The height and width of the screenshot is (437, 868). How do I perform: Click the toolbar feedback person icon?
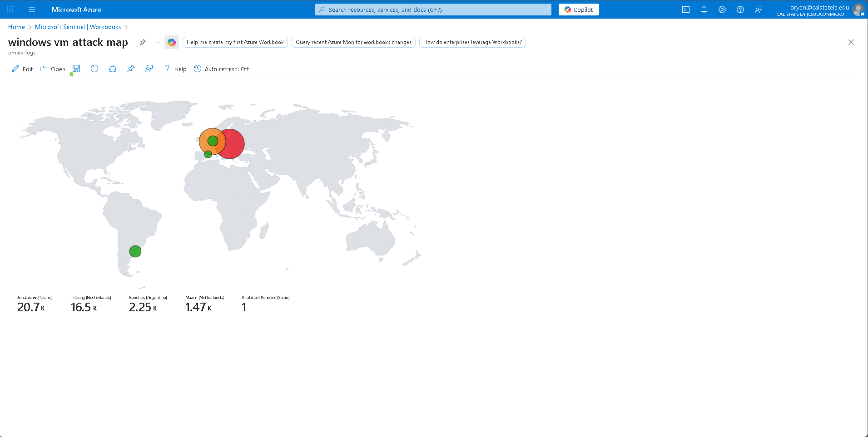coord(149,69)
